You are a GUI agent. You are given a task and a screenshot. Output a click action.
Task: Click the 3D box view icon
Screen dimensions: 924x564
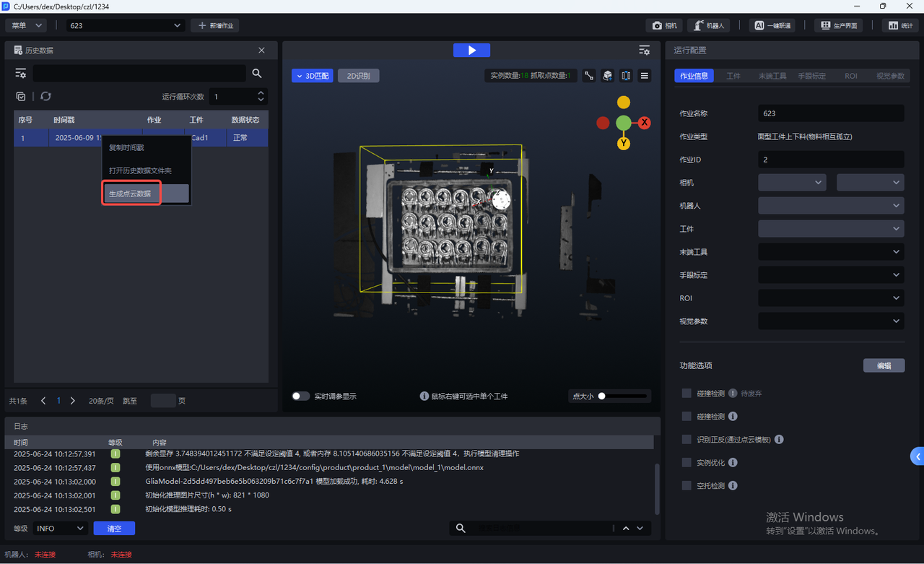click(x=608, y=76)
